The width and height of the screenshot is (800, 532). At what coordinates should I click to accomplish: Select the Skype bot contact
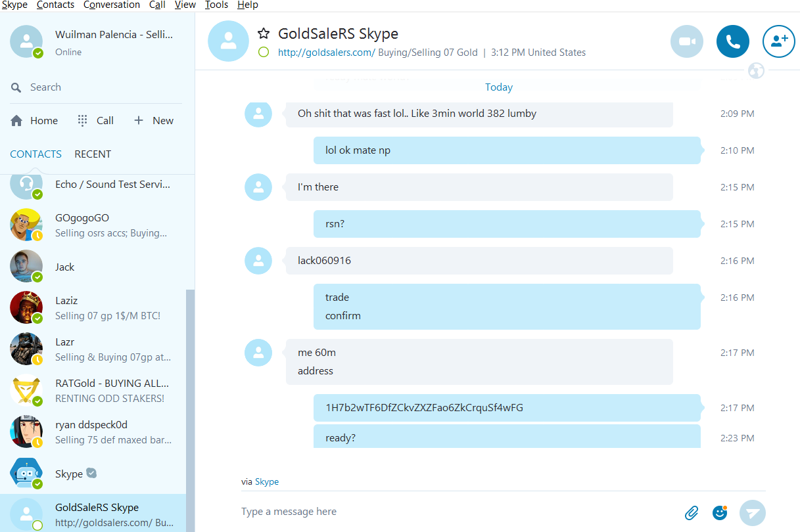[93, 474]
